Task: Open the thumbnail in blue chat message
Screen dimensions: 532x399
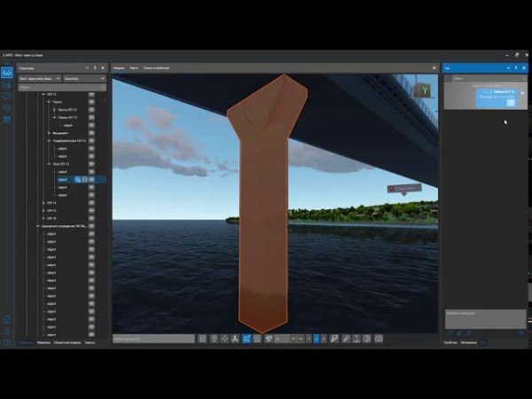Action: pos(511,103)
